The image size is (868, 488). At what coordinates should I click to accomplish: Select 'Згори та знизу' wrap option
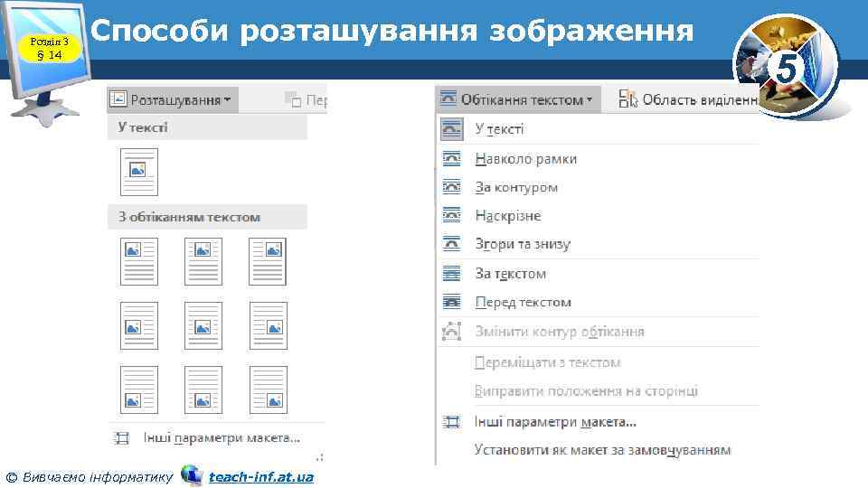click(598, 244)
